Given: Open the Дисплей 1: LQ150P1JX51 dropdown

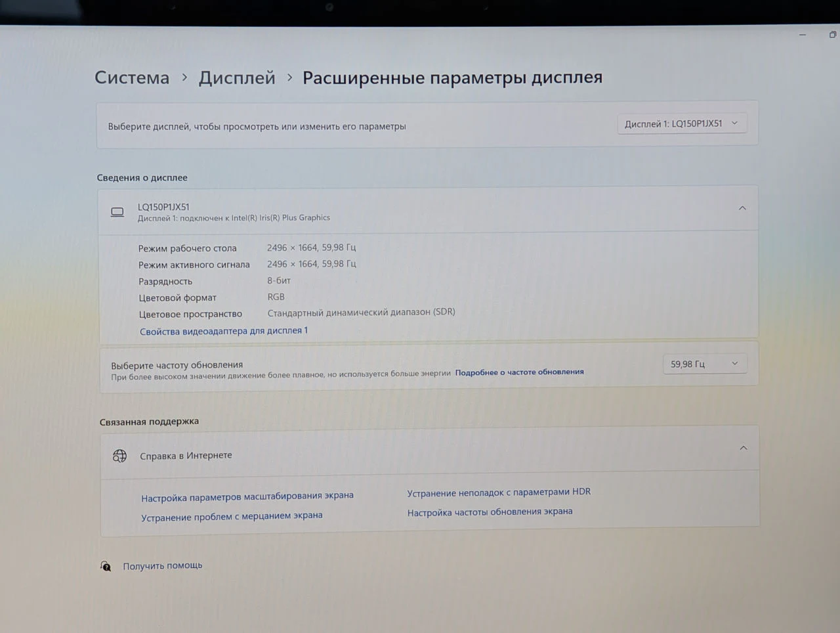Looking at the screenshot, I should [x=682, y=123].
